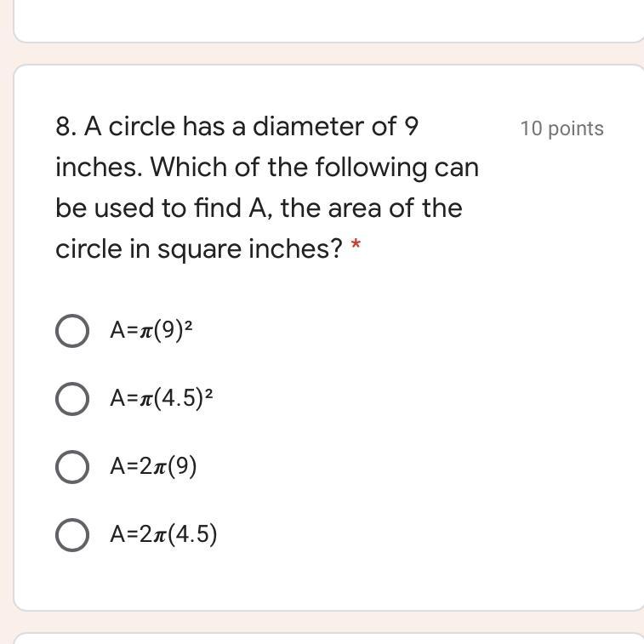This screenshot has width=644, height=644.
Task: Click the text "circle in square inches?"
Action: click(199, 249)
